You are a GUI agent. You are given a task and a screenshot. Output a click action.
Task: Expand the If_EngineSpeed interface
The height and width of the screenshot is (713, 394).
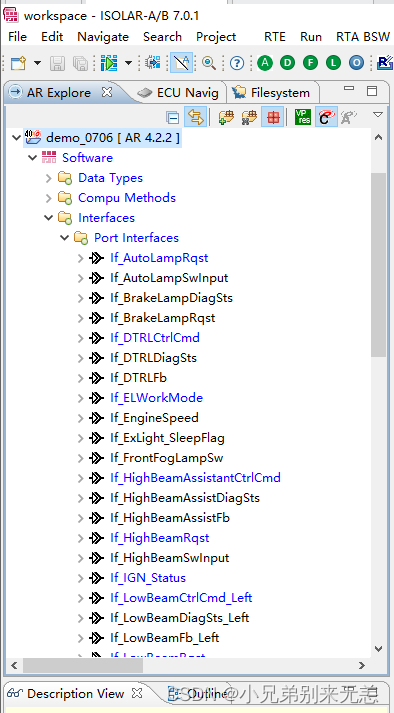[81, 418]
